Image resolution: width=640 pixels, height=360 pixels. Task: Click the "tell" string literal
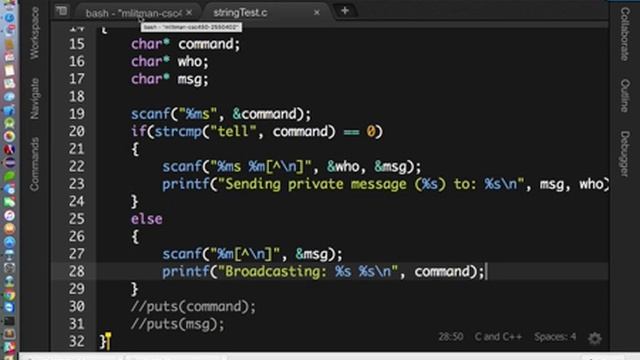[x=234, y=131]
